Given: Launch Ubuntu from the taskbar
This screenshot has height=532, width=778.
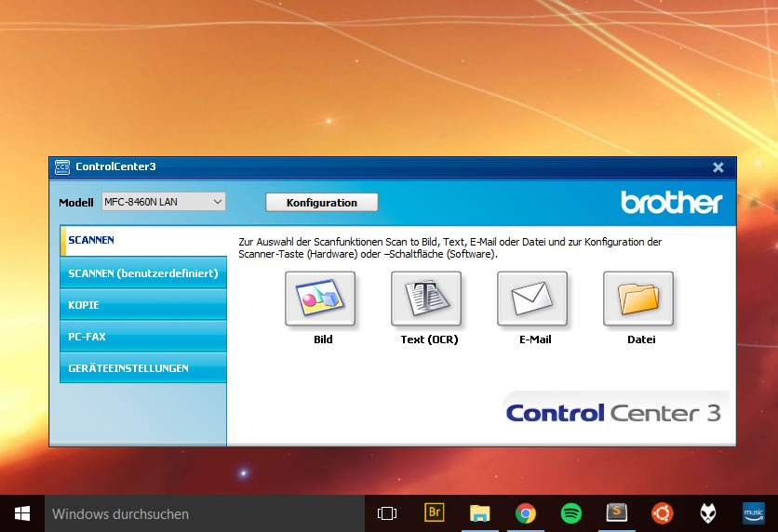Looking at the screenshot, I should [663, 513].
